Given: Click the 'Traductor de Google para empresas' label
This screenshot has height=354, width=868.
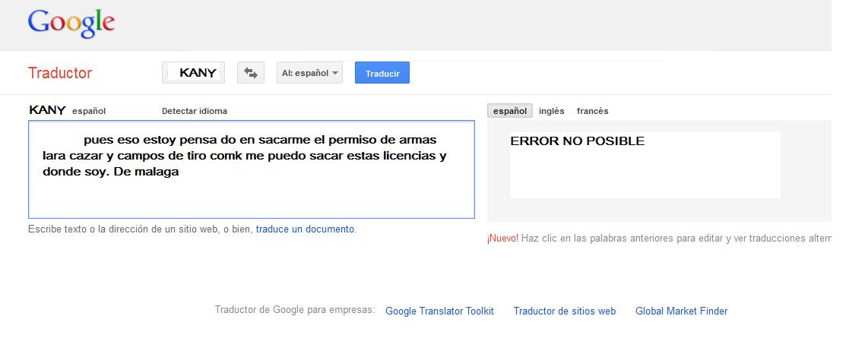Looking at the screenshot, I should [294, 310].
